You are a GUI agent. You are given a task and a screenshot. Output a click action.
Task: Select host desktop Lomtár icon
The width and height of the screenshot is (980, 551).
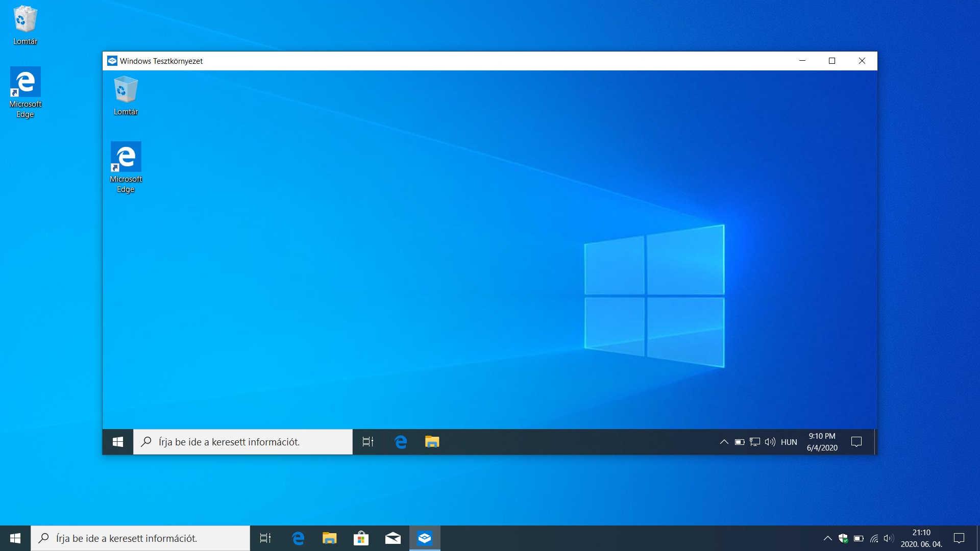[25, 25]
